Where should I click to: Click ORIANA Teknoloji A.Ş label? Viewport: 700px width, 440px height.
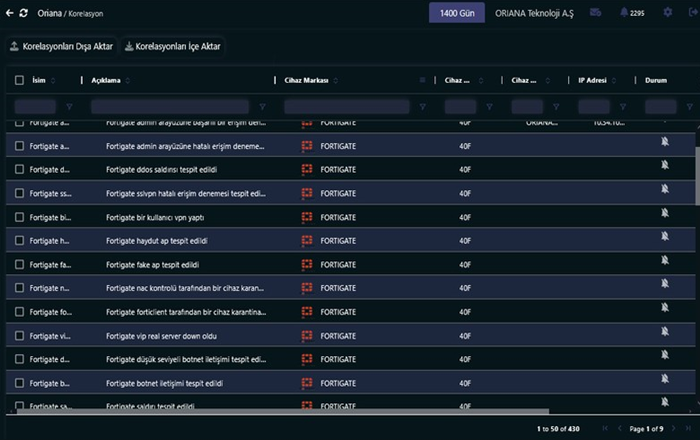tap(534, 13)
